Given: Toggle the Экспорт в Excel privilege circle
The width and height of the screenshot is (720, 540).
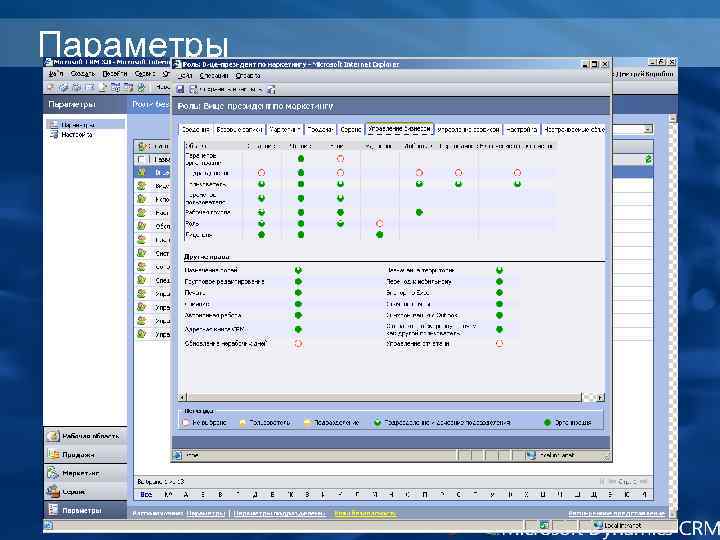Looking at the screenshot, I should [x=500, y=292].
